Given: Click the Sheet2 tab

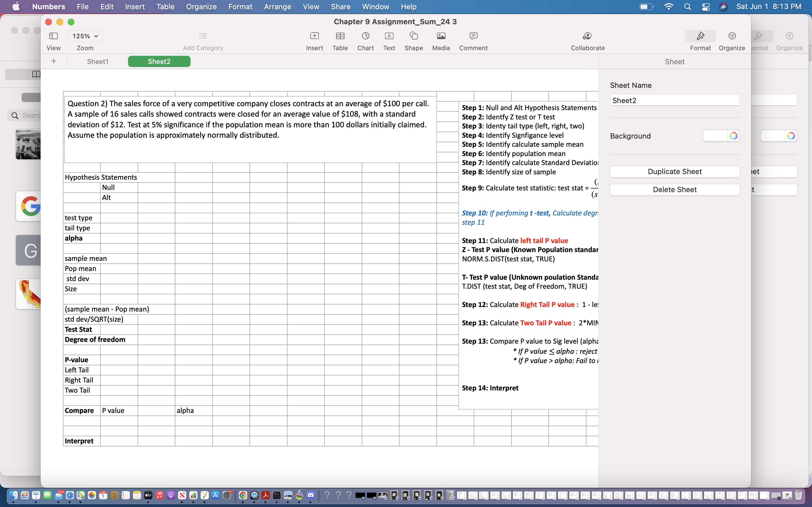Looking at the screenshot, I should click(159, 61).
